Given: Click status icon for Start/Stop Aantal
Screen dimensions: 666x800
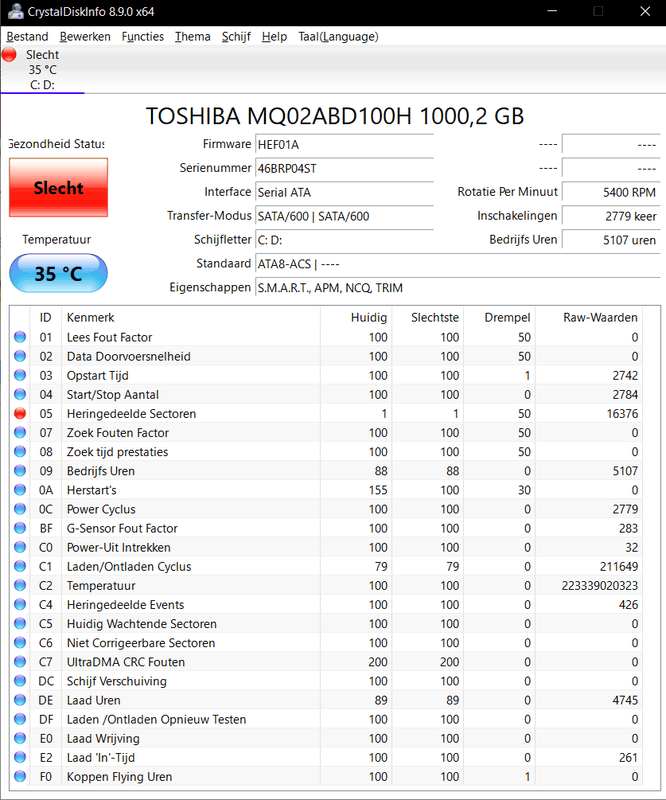Looking at the screenshot, I should pos(20,394).
